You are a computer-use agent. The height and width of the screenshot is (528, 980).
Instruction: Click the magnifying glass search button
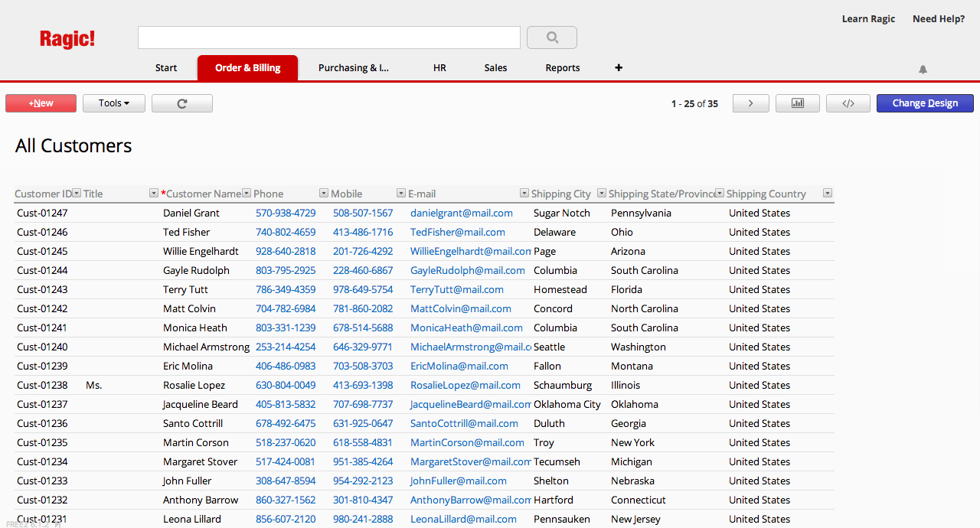point(552,37)
